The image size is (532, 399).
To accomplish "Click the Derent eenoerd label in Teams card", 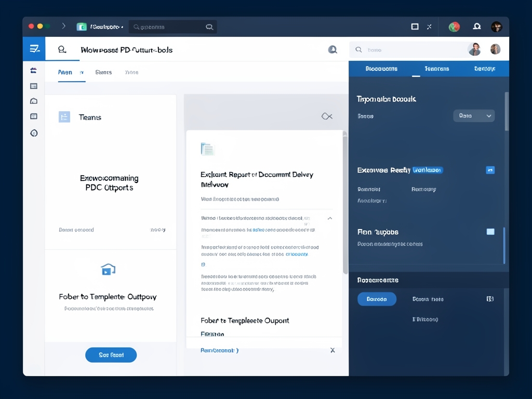I will (x=76, y=230).
